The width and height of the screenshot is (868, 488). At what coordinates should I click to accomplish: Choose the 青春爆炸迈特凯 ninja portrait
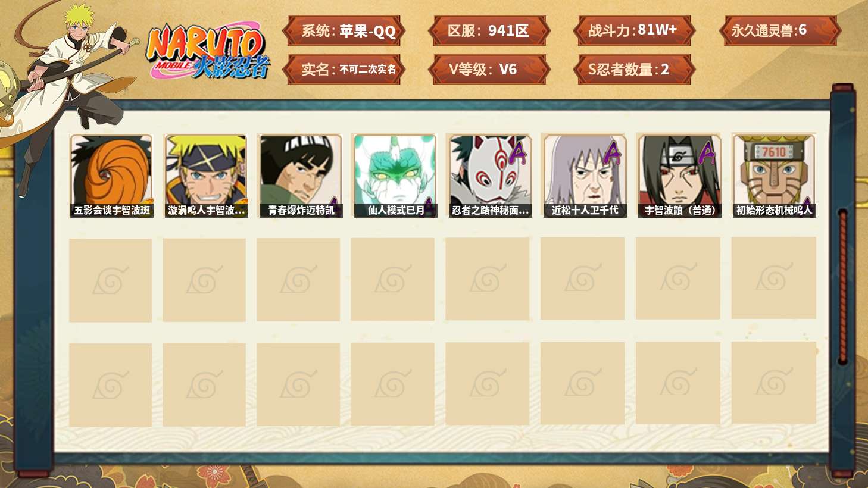301,176
